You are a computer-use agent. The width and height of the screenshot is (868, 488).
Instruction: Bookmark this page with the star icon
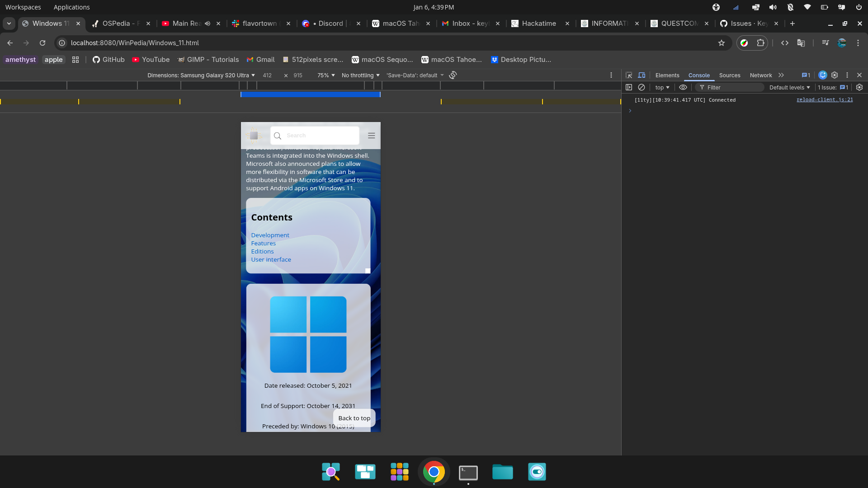pos(722,43)
